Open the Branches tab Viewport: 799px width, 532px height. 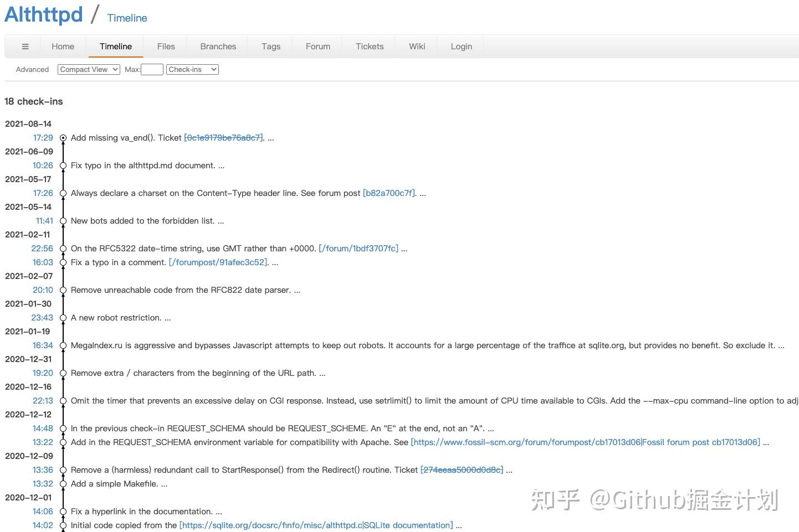[x=218, y=46]
